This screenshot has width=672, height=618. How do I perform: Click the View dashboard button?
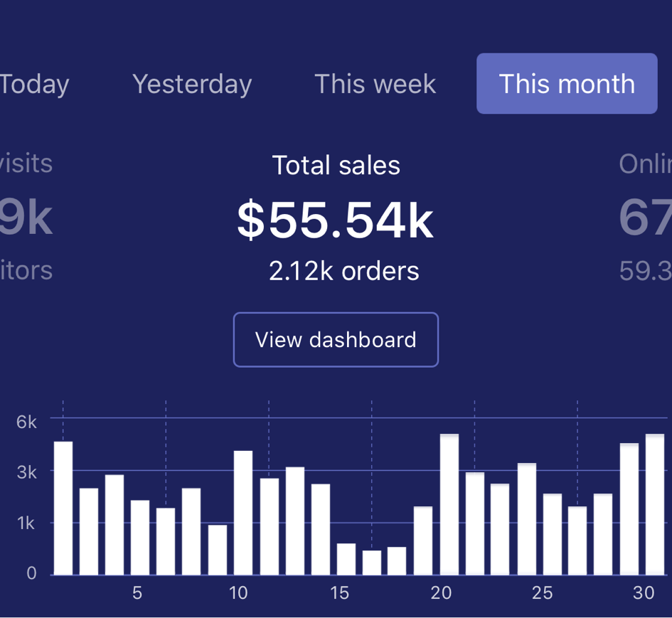coord(336,340)
